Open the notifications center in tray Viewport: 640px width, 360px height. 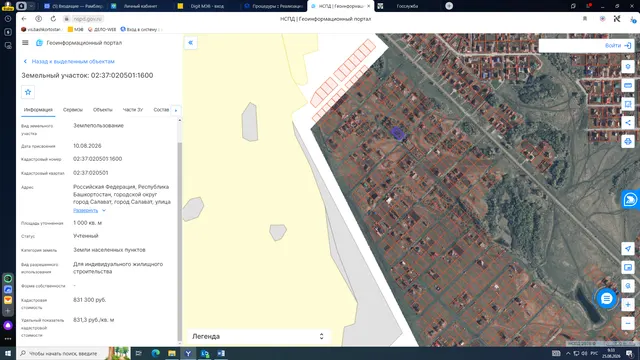pyautogui.click(x=629, y=353)
